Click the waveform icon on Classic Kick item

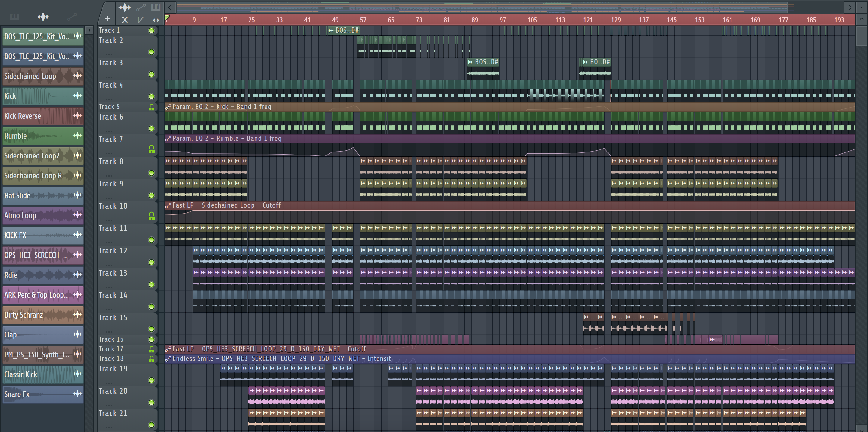coord(77,374)
